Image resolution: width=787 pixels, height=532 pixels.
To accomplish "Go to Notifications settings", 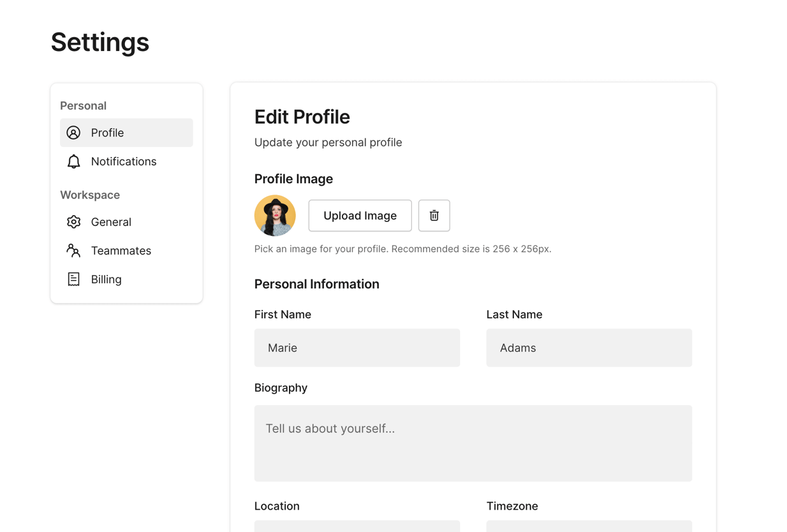I will (x=124, y=161).
